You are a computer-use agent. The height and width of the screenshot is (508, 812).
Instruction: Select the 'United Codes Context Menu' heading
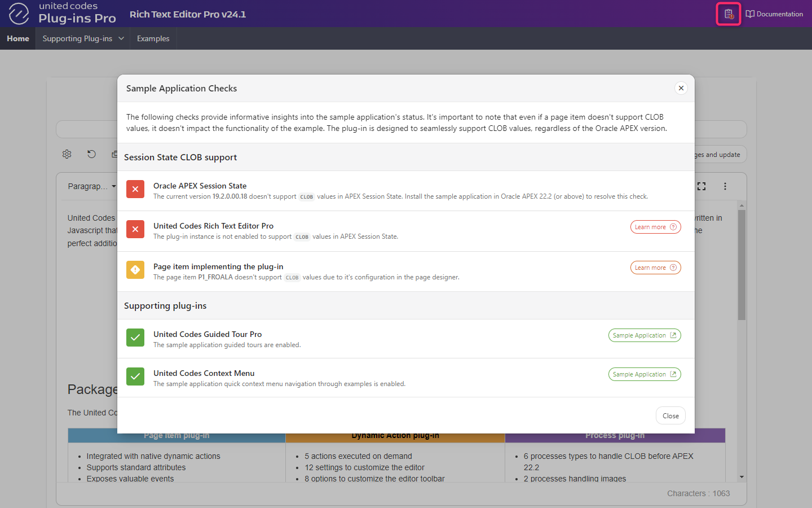pyautogui.click(x=204, y=373)
